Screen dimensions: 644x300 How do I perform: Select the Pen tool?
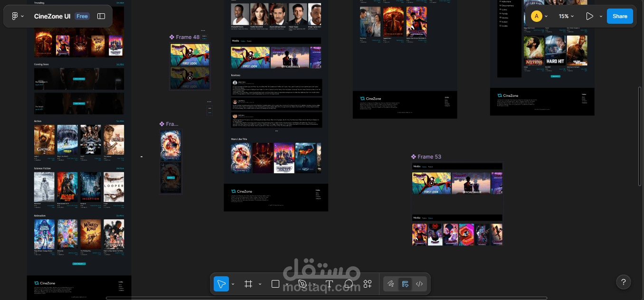pyautogui.click(x=302, y=284)
